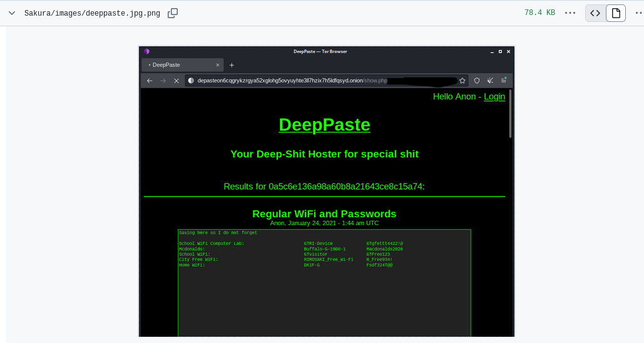Click the page's vertical scrollbar thumb
This screenshot has height=343, width=644.
tap(511, 114)
